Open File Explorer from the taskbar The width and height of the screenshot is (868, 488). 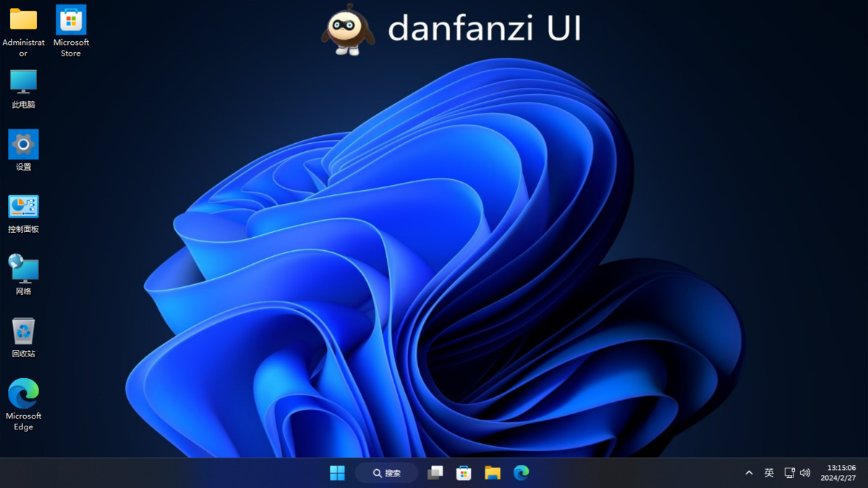493,473
